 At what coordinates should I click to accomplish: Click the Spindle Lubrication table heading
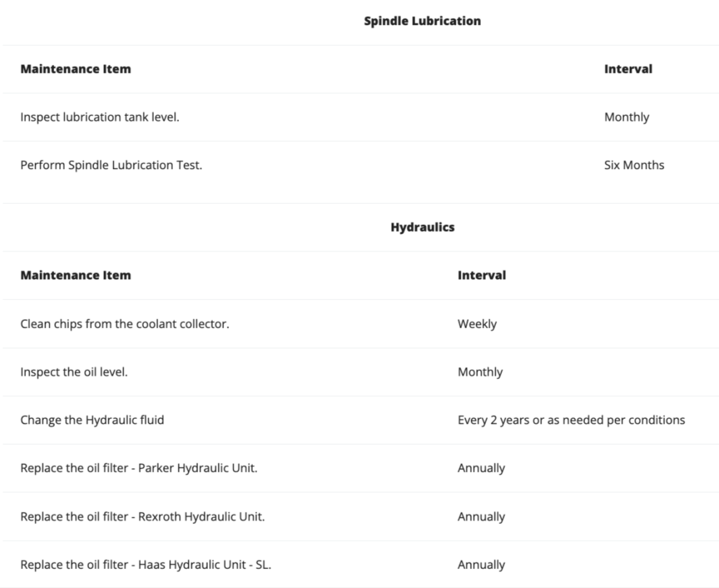(422, 21)
